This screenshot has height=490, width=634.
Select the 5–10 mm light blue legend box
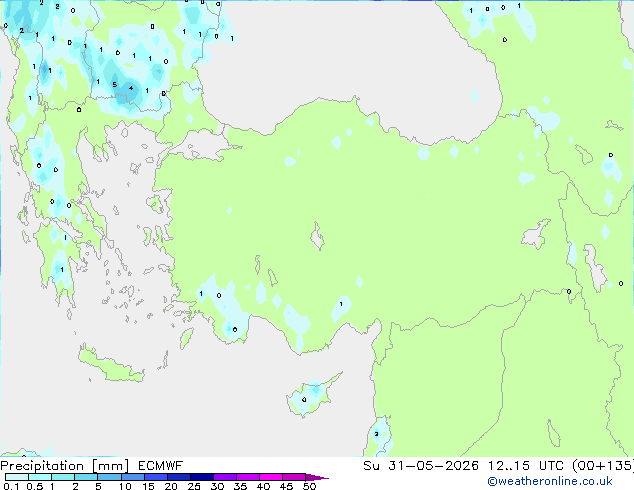coord(109,477)
